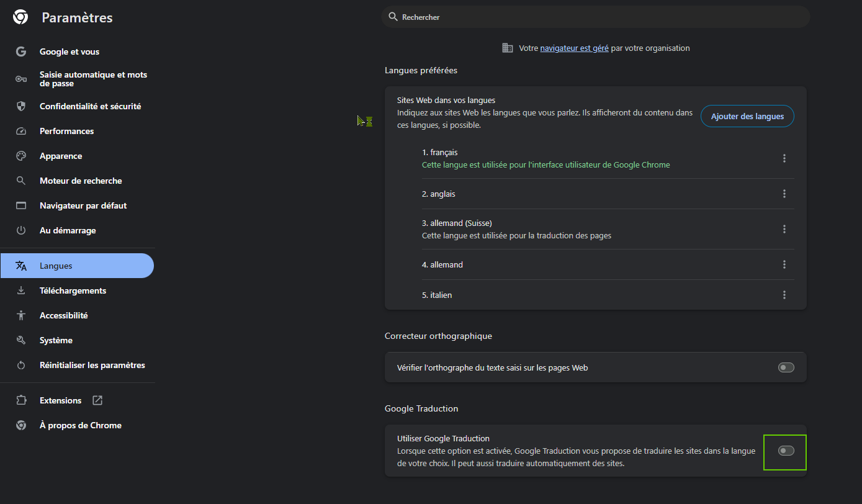
Task: Open the three-dot menu for français
Action: click(x=784, y=158)
